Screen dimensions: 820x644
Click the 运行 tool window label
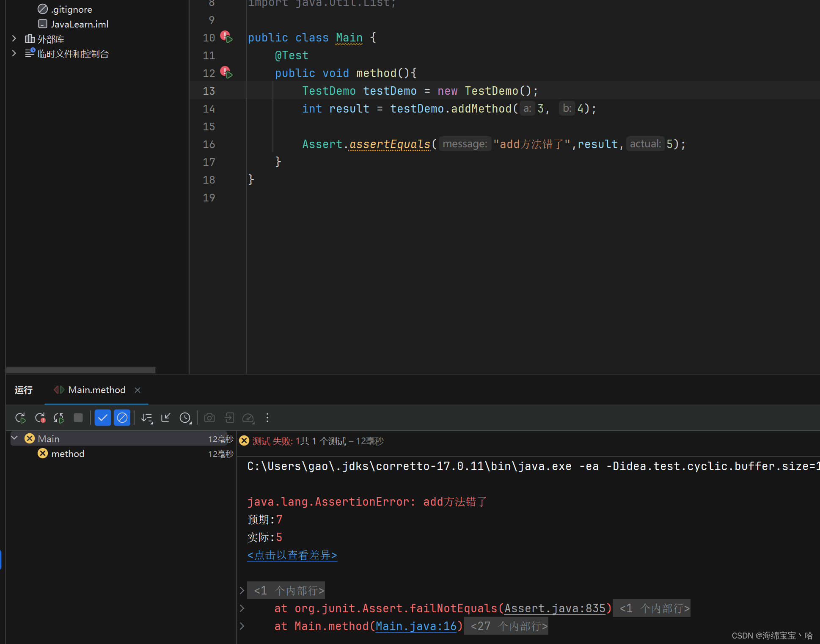24,390
